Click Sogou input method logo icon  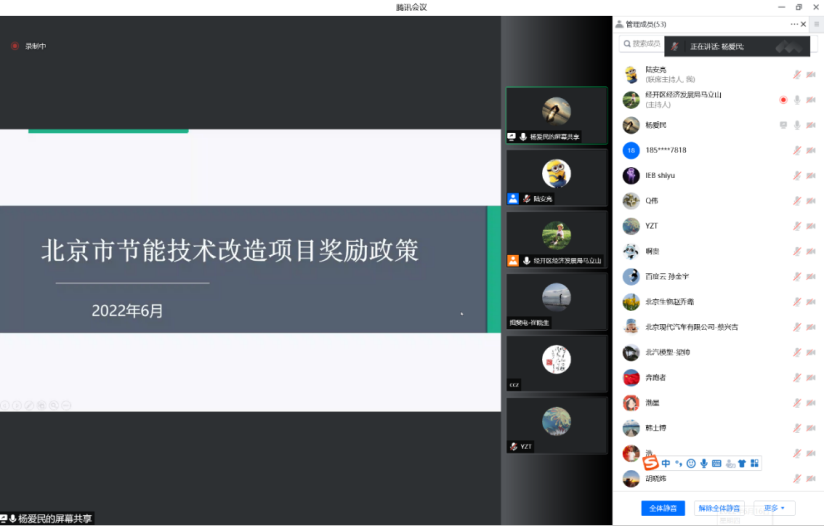tap(651, 463)
